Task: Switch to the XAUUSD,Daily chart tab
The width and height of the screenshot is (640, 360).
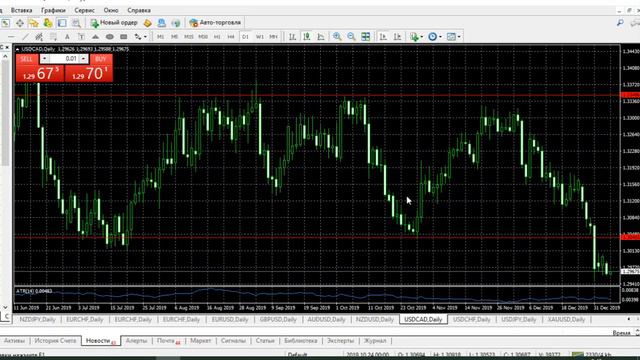Action: point(566,320)
